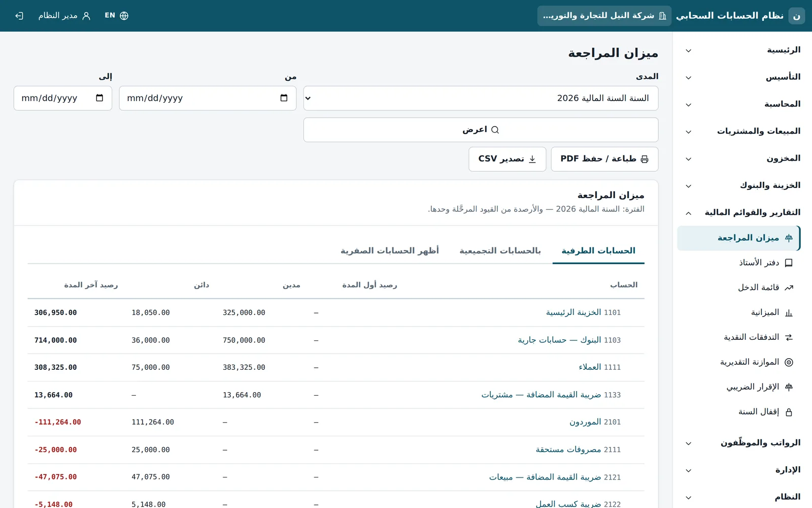Expand the المحاسبة sidebar section
The width and height of the screenshot is (812, 508).
[742, 104]
